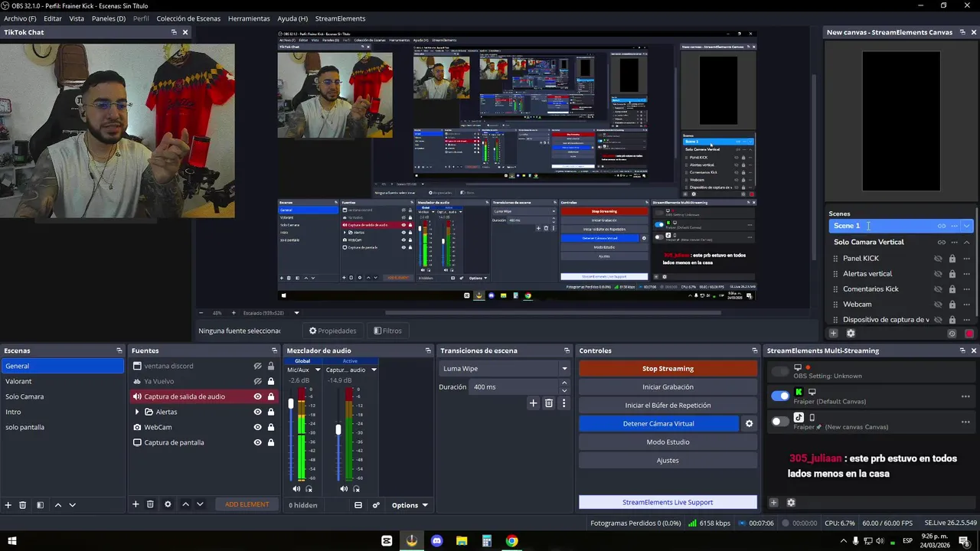Open Modo Estudio
The image size is (980, 551).
668,442
